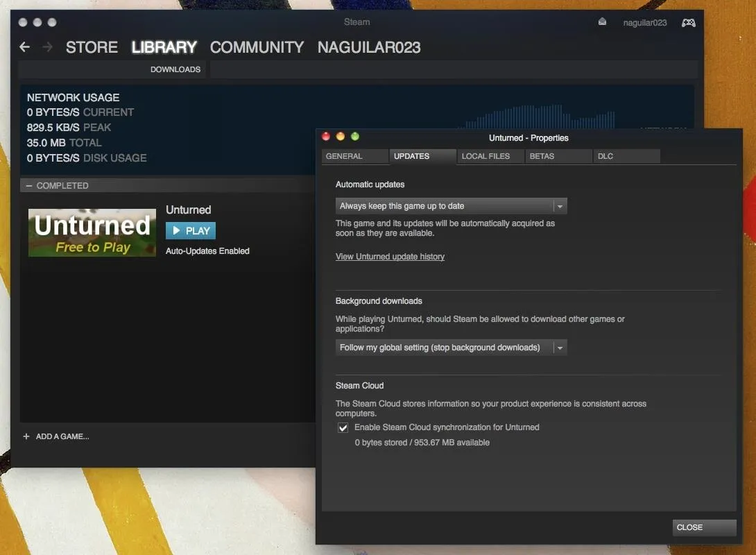The image size is (756, 555).
Task: Click the Background downloads section heading
Action: tap(379, 301)
